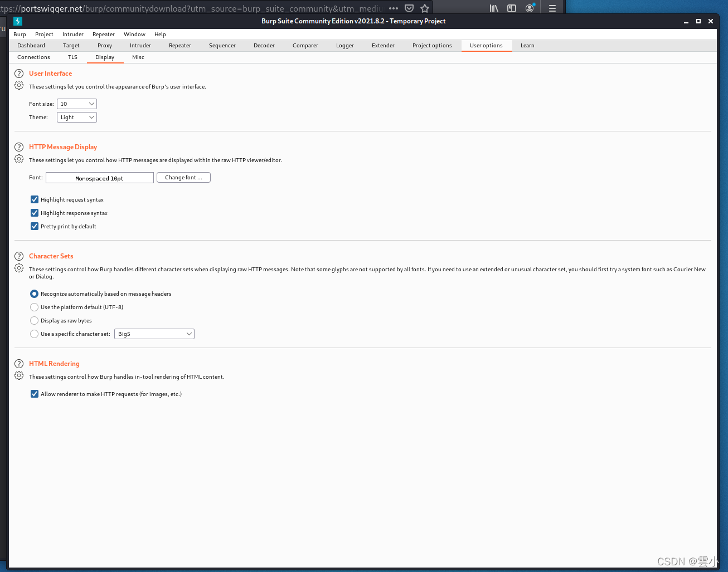The width and height of the screenshot is (728, 572).
Task: Disable Pretty print by default
Action: (x=35, y=226)
